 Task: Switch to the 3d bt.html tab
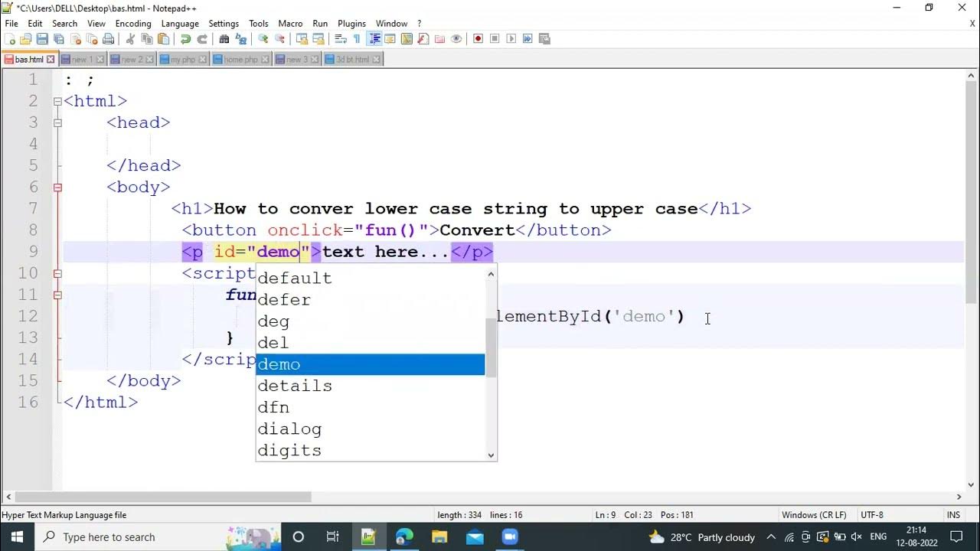[x=352, y=59]
